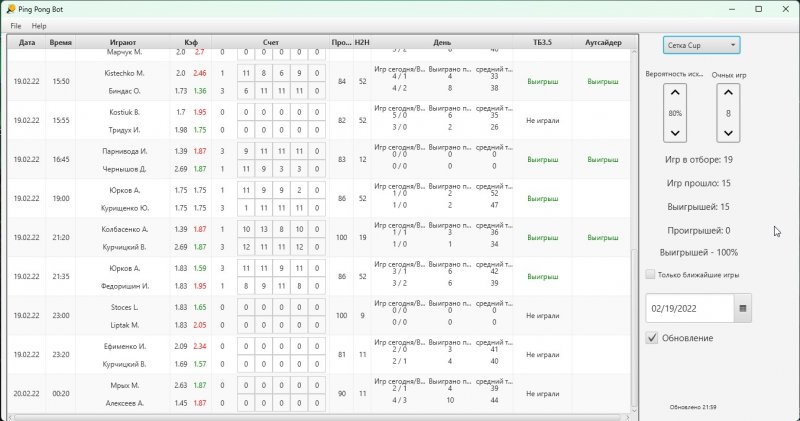Open the Help menu
The image size is (800, 421).
point(39,25)
